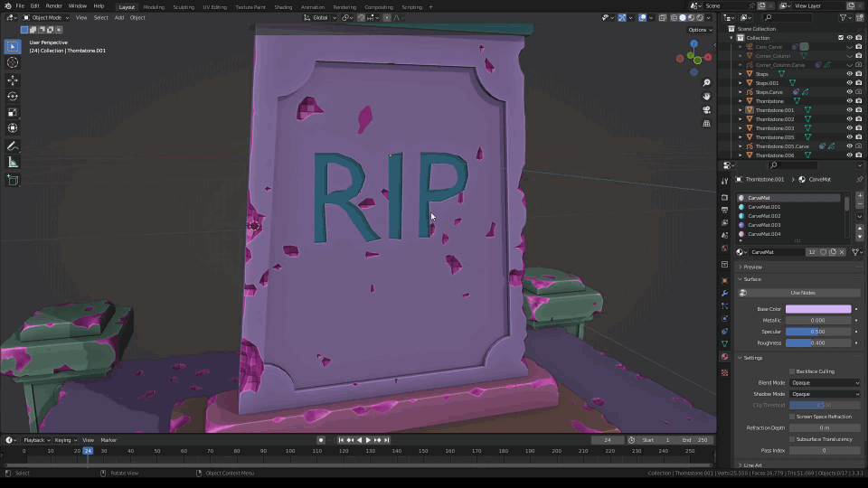Open the Render menu
The width and height of the screenshot is (868, 488).
coord(54,5)
